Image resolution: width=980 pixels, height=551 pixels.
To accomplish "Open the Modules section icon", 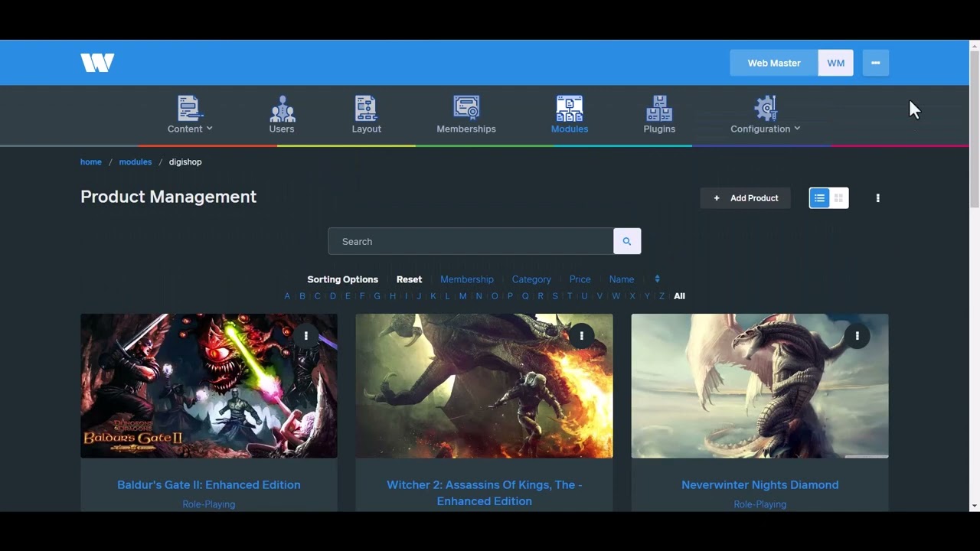I will coord(570,108).
